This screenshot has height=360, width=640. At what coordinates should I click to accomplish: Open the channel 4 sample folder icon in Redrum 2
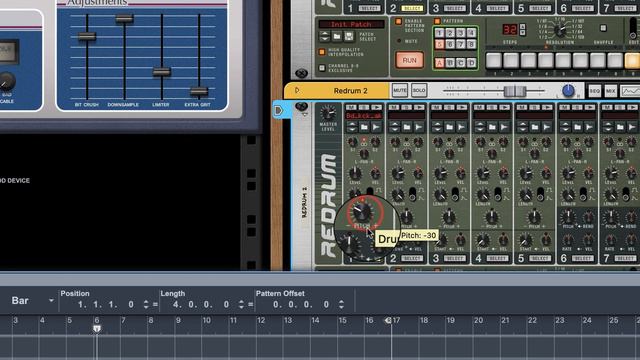[x=492, y=127]
